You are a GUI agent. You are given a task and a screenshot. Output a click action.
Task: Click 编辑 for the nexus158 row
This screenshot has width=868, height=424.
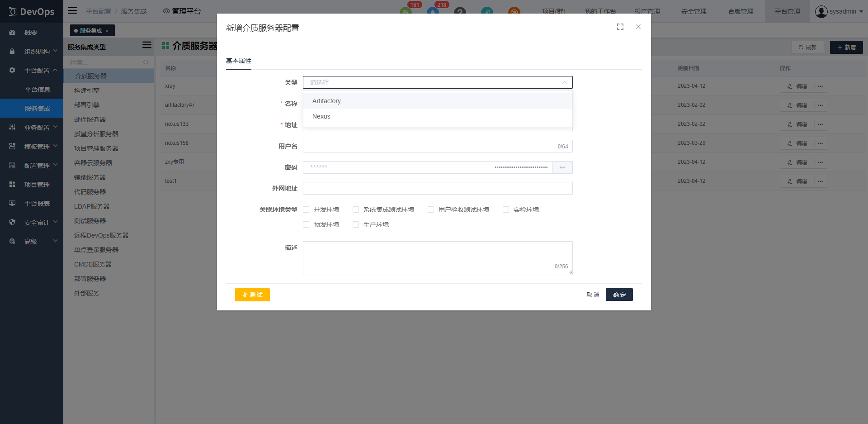pyautogui.click(x=797, y=143)
